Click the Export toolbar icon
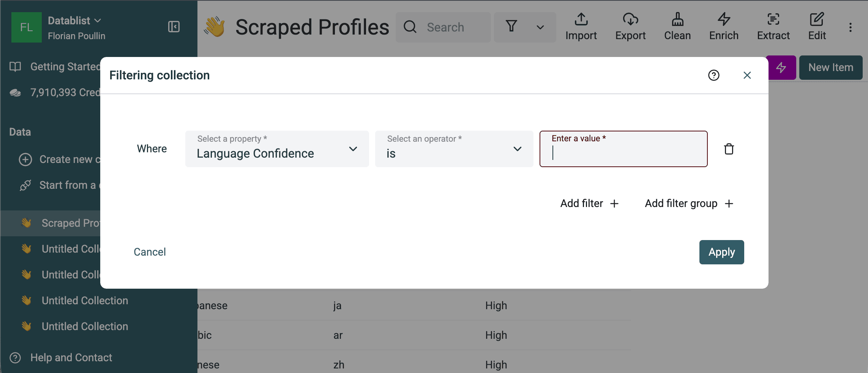 (630, 27)
